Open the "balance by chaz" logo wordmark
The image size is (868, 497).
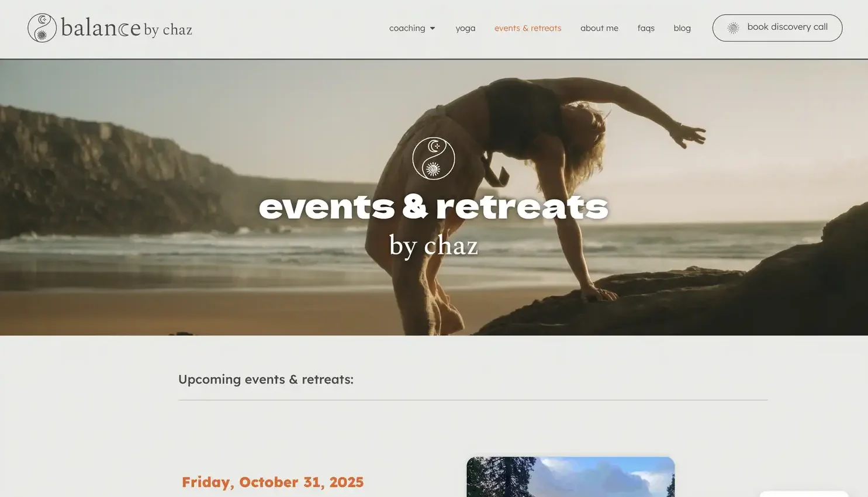tap(126, 28)
